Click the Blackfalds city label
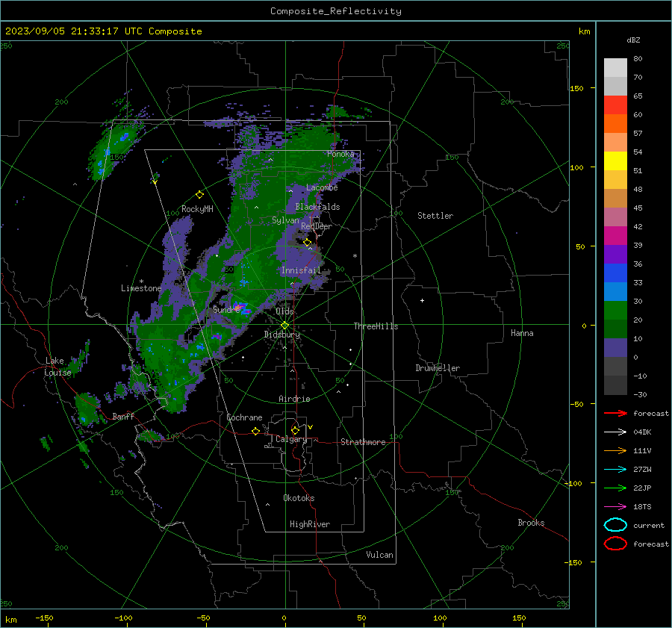The image size is (672, 628). [x=317, y=207]
